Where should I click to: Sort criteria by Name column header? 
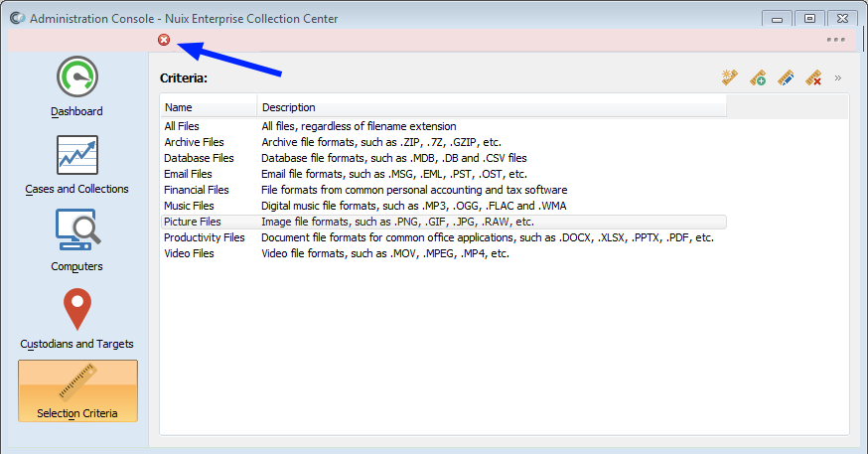(x=210, y=107)
